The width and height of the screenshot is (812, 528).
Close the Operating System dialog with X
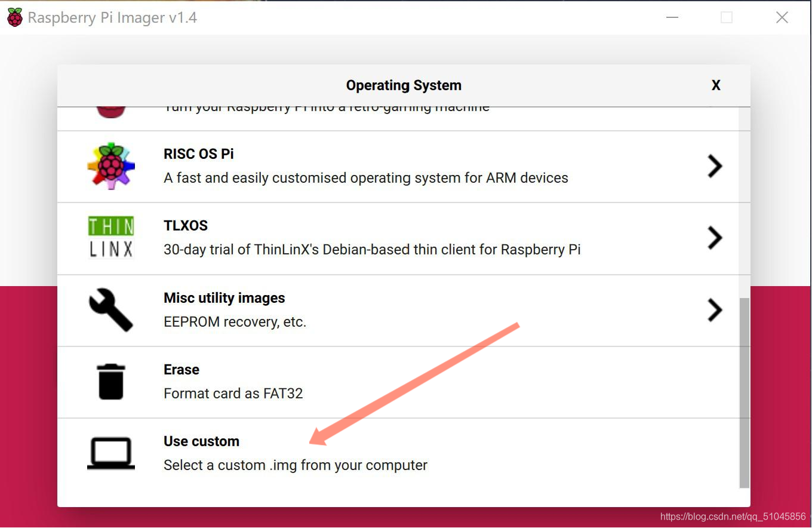tap(716, 85)
